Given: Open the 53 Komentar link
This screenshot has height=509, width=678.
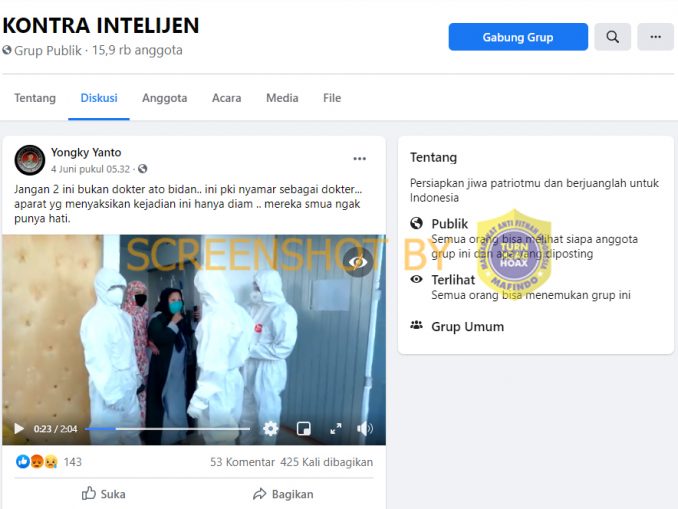Looking at the screenshot, I should (x=242, y=462).
